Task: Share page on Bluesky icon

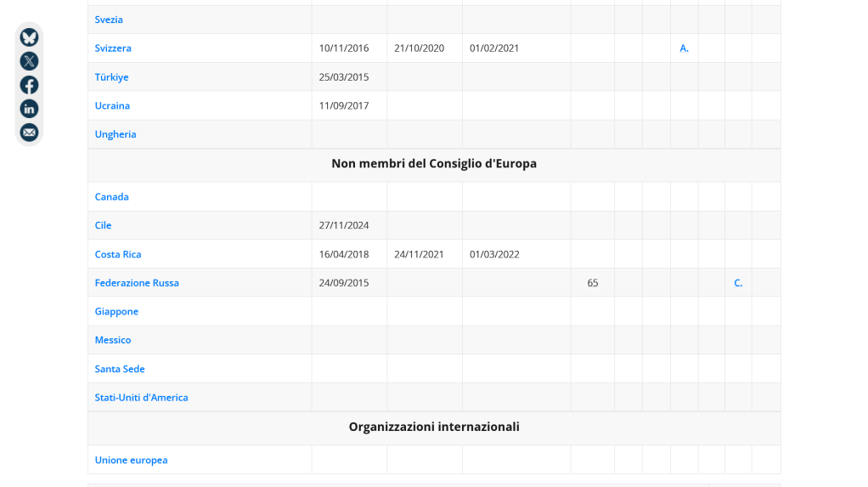Action: click(29, 37)
